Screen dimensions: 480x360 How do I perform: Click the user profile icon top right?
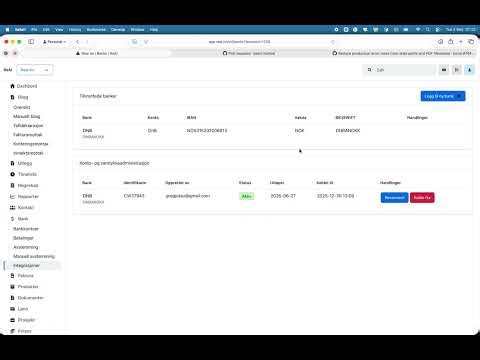tap(469, 70)
